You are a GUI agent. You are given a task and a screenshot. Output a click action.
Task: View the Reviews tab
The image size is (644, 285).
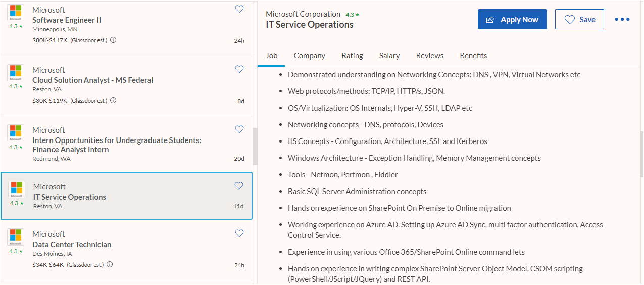[x=429, y=56]
